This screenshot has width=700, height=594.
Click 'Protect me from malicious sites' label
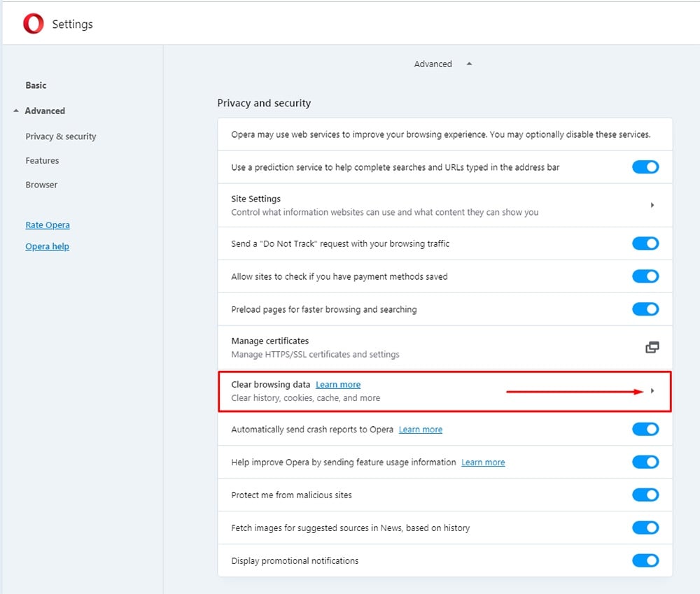pos(291,495)
